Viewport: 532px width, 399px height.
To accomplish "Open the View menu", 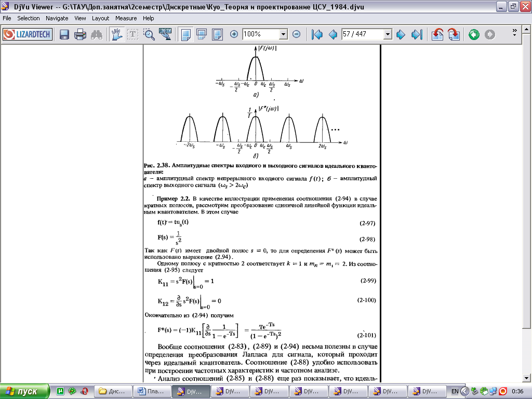I will pyautogui.click(x=80, y=18).
